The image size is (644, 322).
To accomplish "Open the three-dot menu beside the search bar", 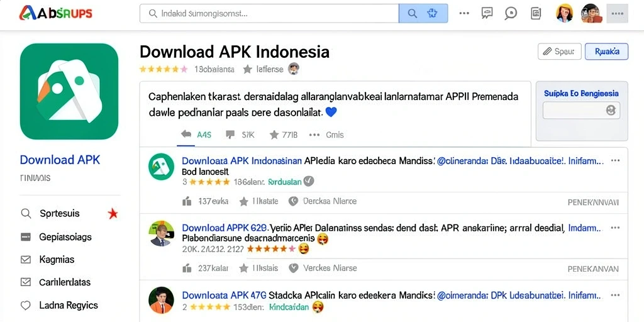I will [x=464, y=13].
